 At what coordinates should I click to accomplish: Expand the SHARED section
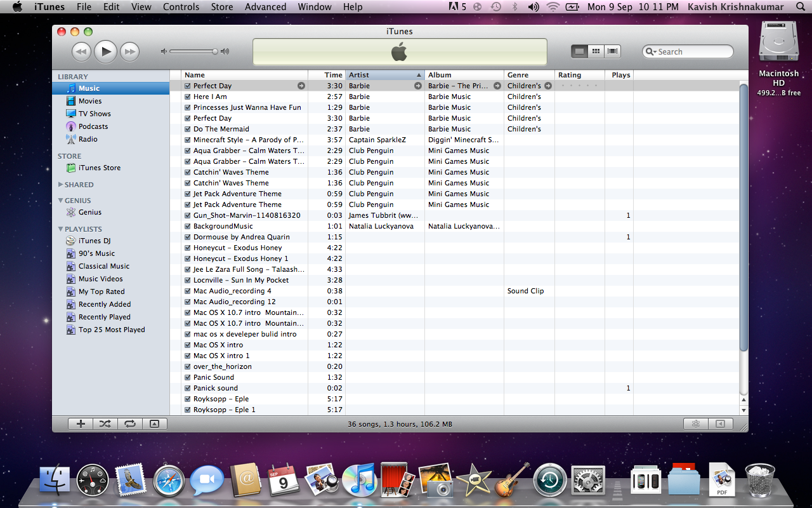61,184
